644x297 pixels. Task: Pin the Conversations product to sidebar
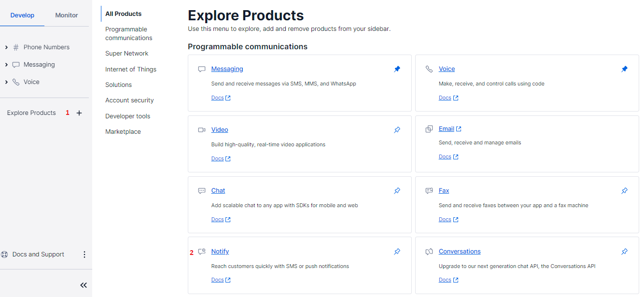click(x=624, y=252)
